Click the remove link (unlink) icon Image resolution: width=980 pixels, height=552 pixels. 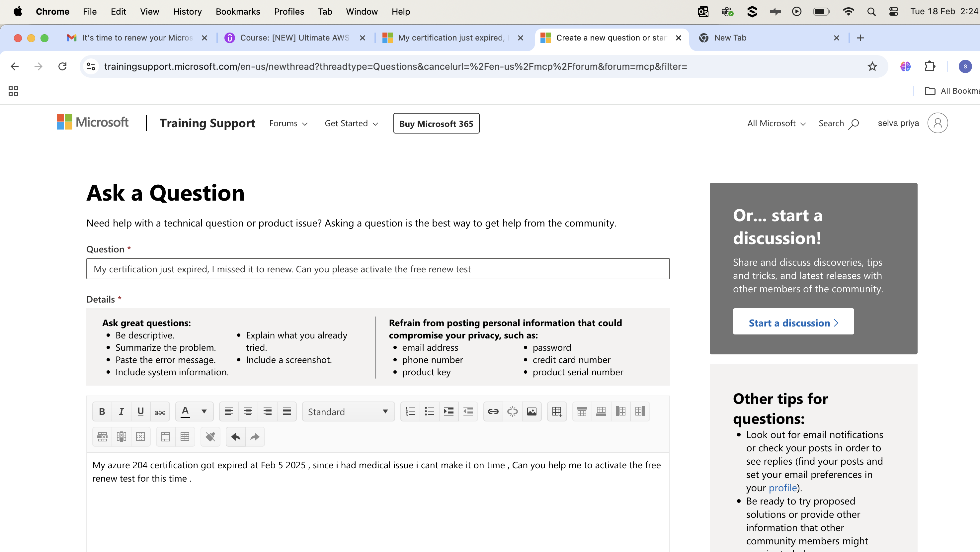coord(513,412)
